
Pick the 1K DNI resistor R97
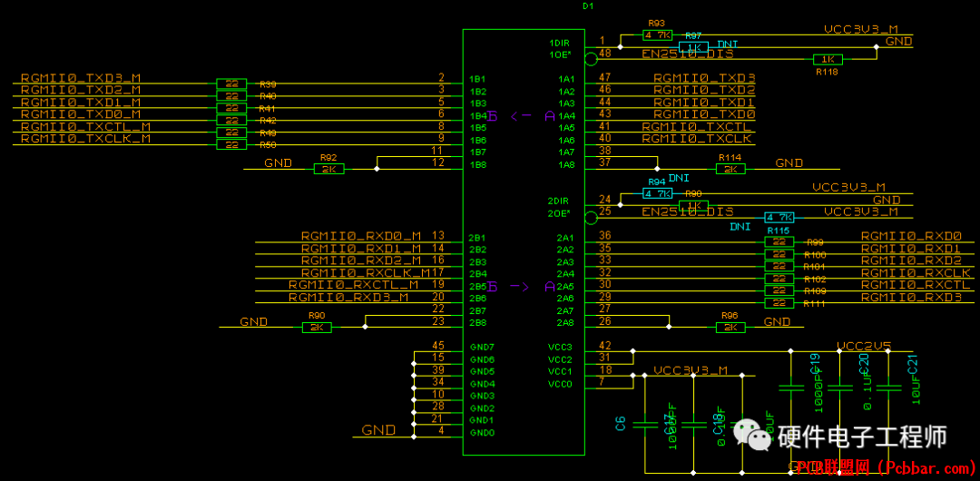pos(694,47)
